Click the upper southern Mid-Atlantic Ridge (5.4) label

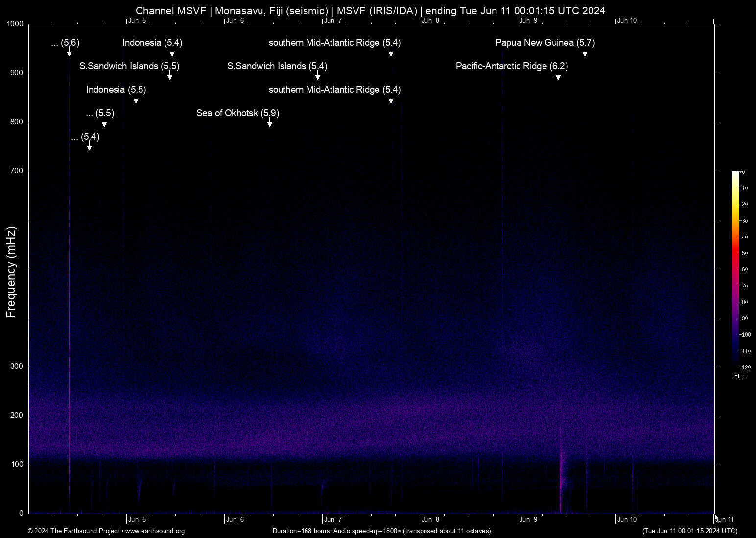pyautogui.click(x=334, y=43)
